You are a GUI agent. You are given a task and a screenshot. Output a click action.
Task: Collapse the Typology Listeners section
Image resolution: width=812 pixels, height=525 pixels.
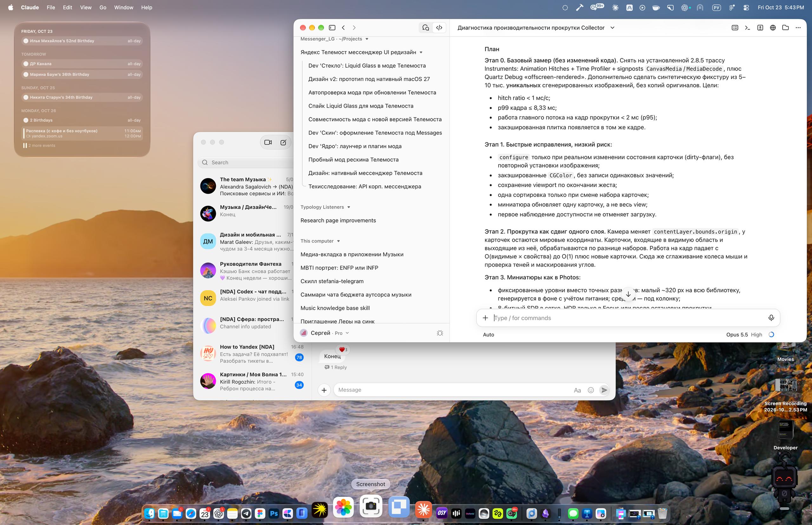(349, 207)
